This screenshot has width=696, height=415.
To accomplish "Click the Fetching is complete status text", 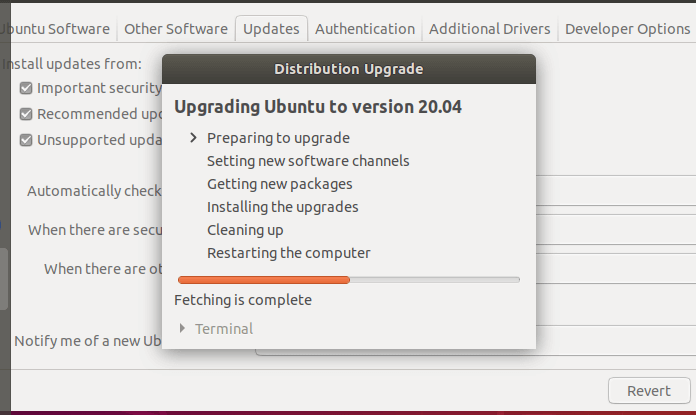I will point(243,300).
